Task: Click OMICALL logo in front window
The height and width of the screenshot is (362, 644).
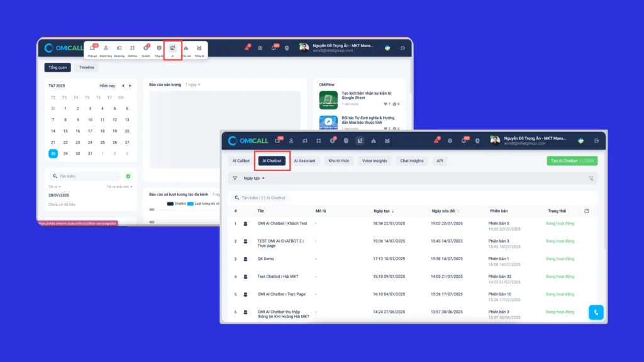Action: click(x=248, y=141)
